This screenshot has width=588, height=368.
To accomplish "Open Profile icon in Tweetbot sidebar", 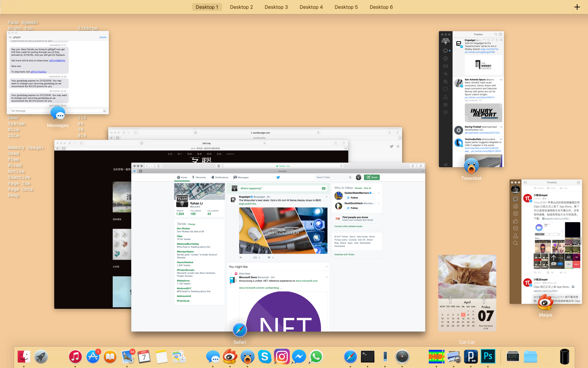I will [x=446, y=97].
